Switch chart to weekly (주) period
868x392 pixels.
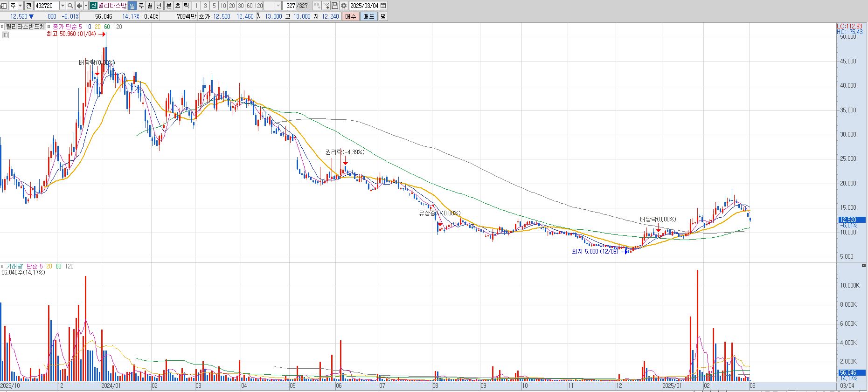pyautogui.click(x=141, y=6)
